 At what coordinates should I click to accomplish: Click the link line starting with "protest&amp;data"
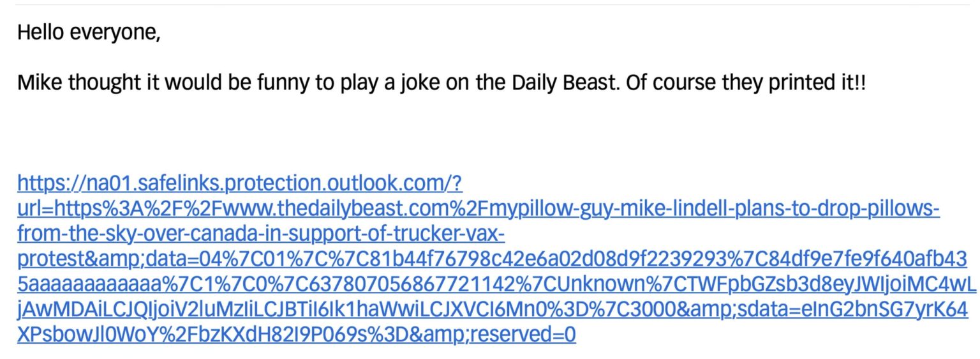pos(491,259)
